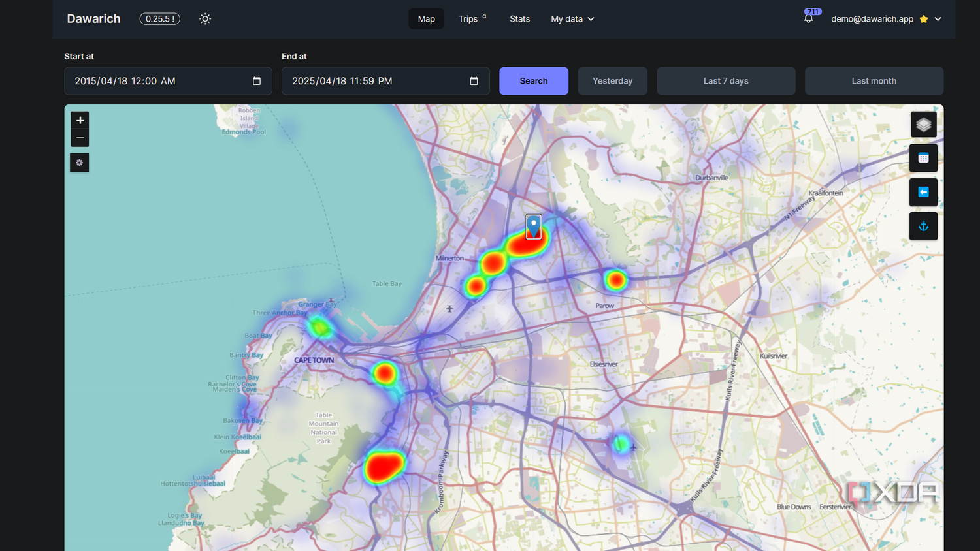Toggle the calendar panel button on map

(923, 158)
